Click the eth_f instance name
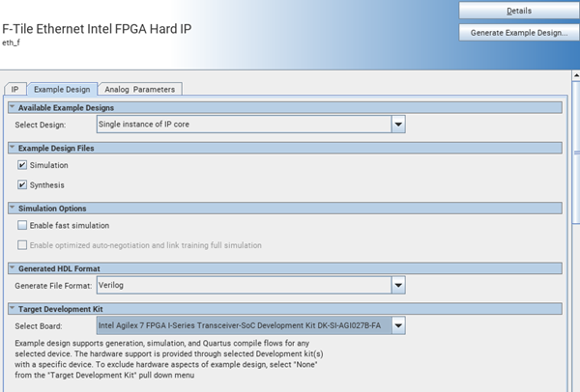580x392 pixels. click(x=11, y=42)
